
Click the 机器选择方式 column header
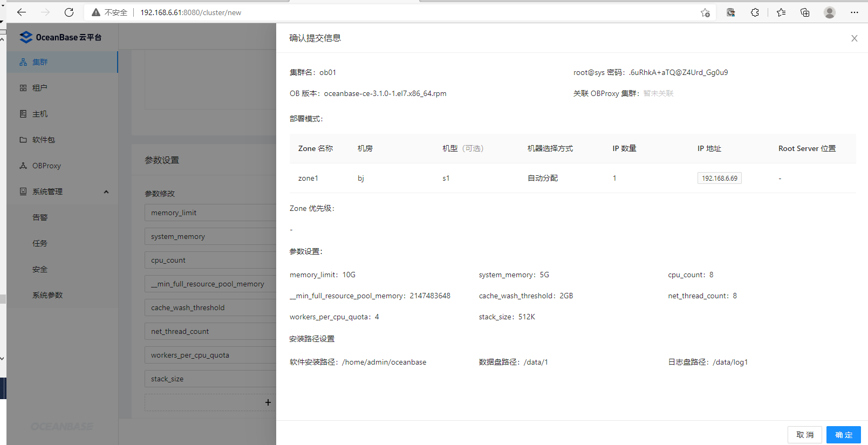pyautogui.click(x=550, y=148)
